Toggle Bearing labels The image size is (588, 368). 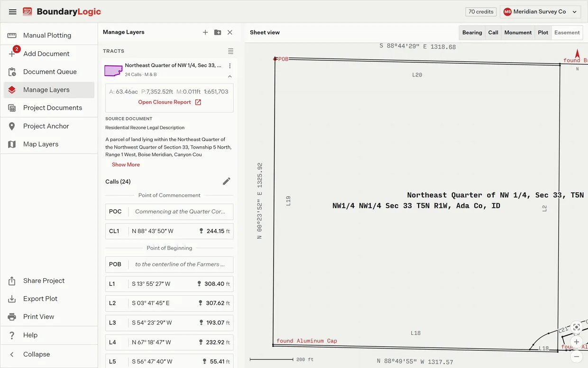coord(472,33)
